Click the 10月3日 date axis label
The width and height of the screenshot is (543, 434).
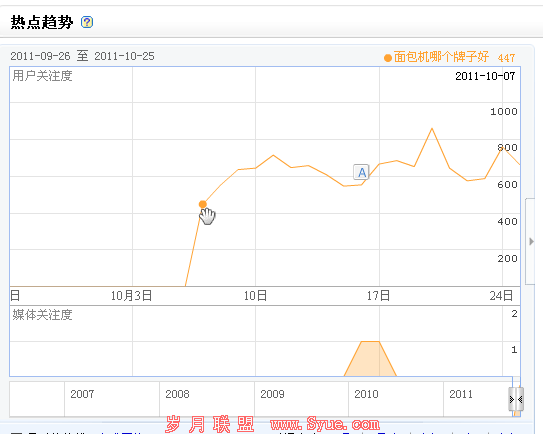(131, 296)
